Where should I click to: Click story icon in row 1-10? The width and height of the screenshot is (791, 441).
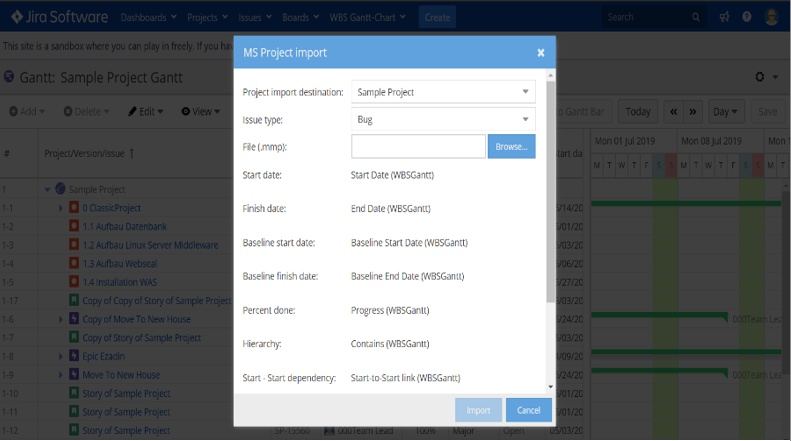click(74, 393)
